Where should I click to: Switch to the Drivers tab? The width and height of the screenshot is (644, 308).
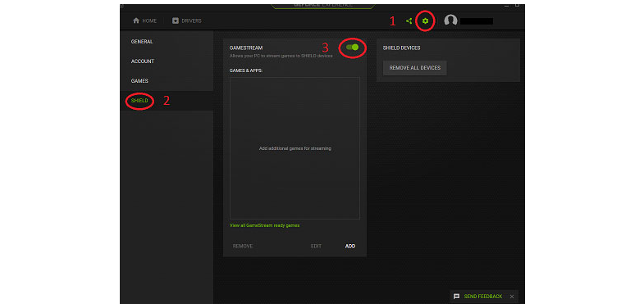pyautogui.click(x=187, y=21)
